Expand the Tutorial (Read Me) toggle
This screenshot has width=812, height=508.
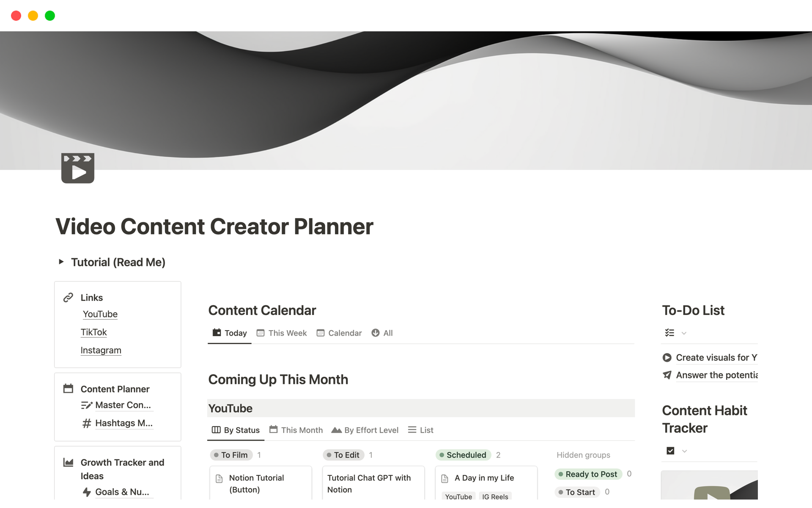(61, 262)
